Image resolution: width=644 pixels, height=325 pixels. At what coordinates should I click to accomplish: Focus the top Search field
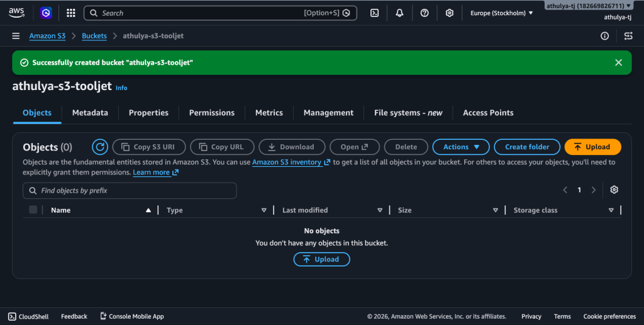point(220,13)
